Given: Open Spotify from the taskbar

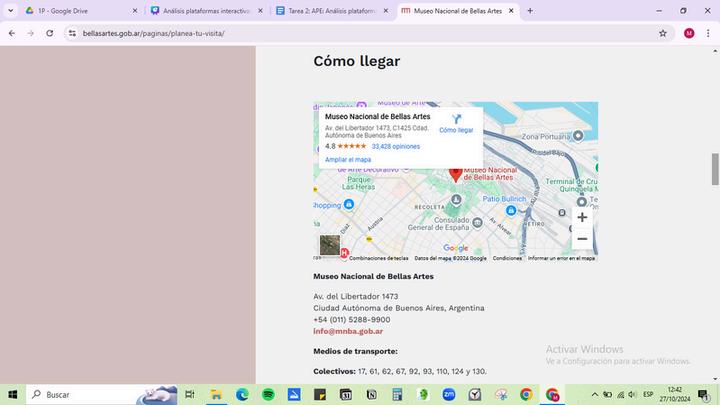Looking at the screenshot, I should (x=268, y=394).
